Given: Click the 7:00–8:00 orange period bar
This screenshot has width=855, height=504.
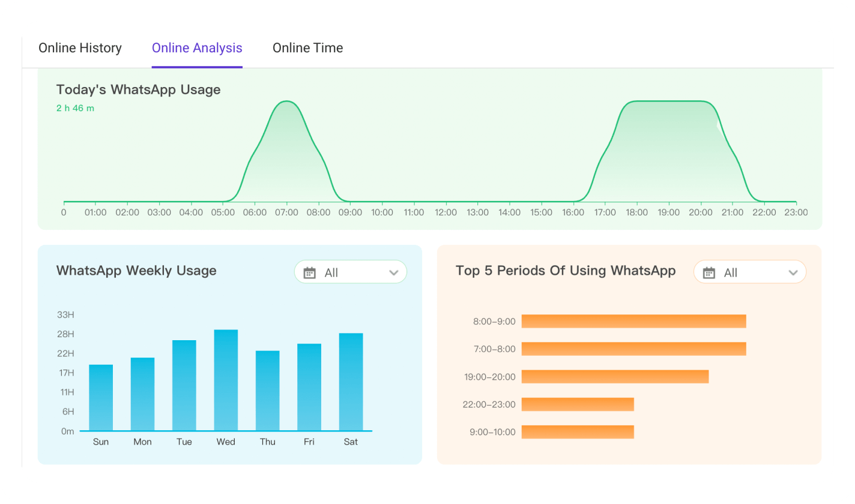Looking at the screenshot, I should tap(634, 349).
